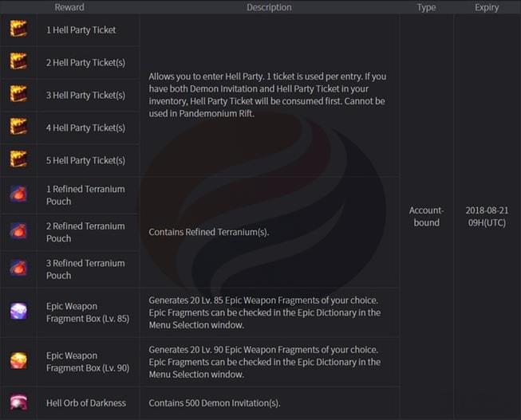The width and height of the screenshot is (521, 420).
Task: Click the 5 Hell Party Ticket(s) chest icon
Action: pyautogui.click(x=18, y=160)
